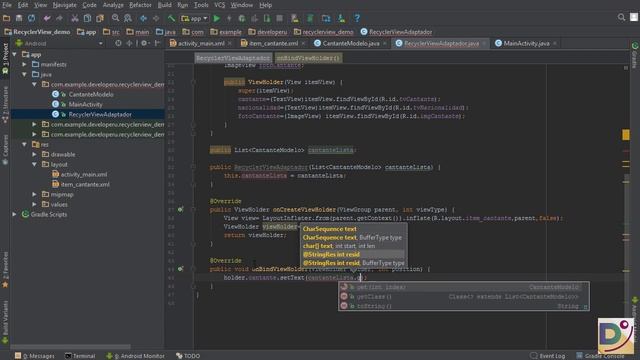Image resolution: width=640 pixels, height=360 pixels.
Task: Toggle the Messages tool window
Action: (34, 356)
